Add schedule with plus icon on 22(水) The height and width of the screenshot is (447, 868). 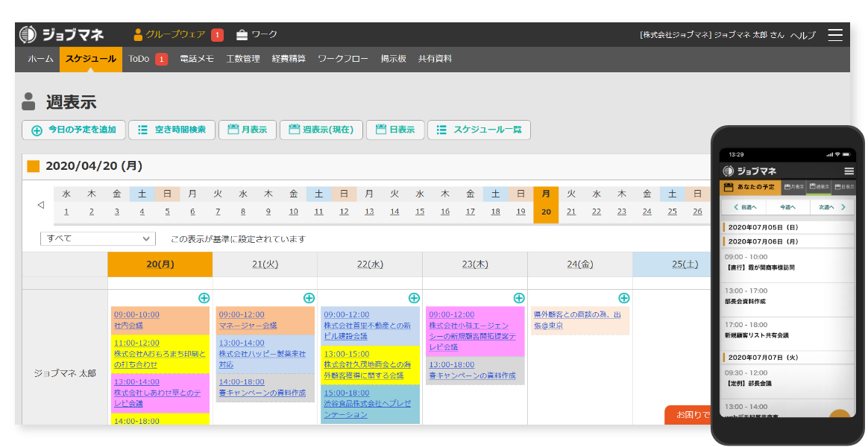click(414, 298)
